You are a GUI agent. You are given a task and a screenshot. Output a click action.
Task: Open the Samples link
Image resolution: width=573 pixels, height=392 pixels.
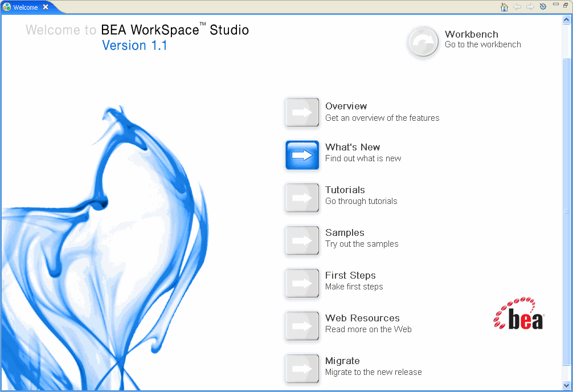[345, 232]
